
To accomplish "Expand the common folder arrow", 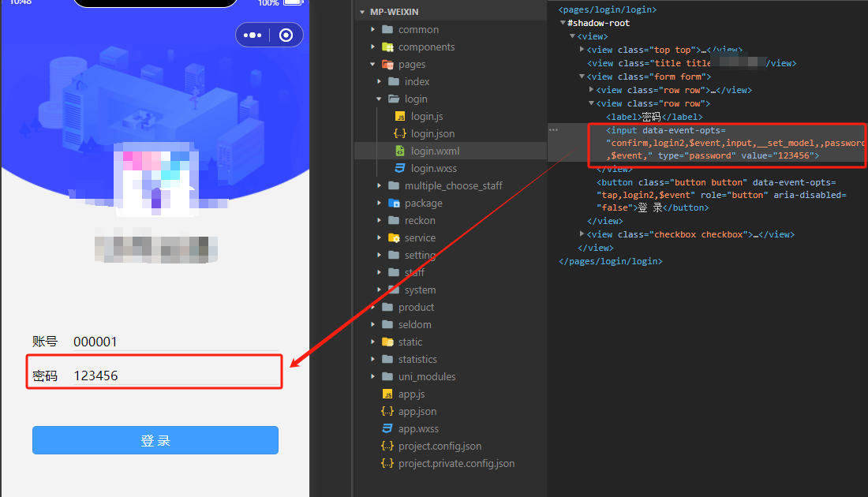I will (x=372, y=29).
